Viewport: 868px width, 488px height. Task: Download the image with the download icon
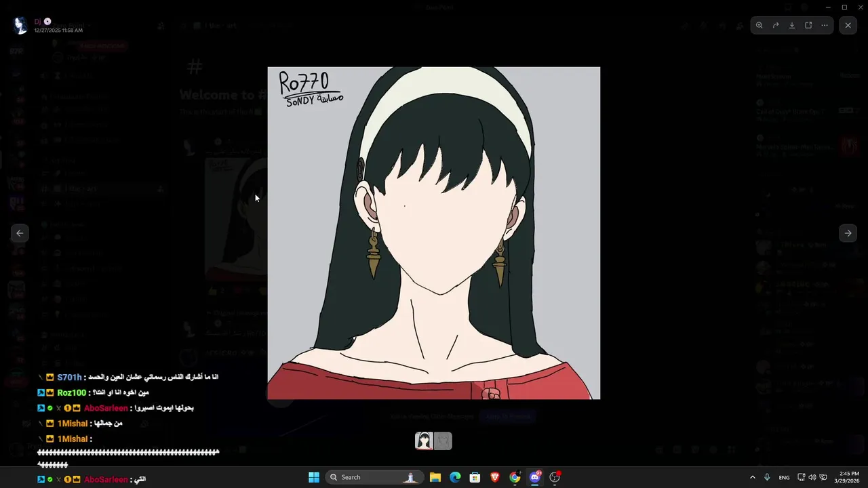[792, 25]
